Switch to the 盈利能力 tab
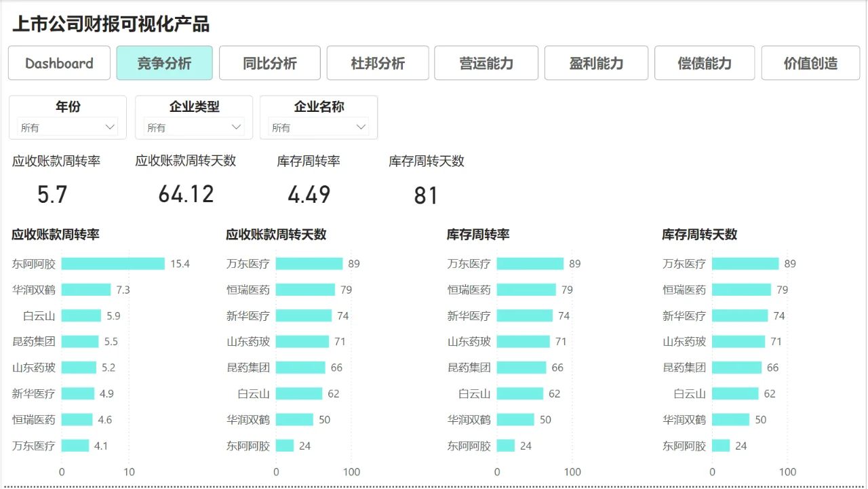 596,63
